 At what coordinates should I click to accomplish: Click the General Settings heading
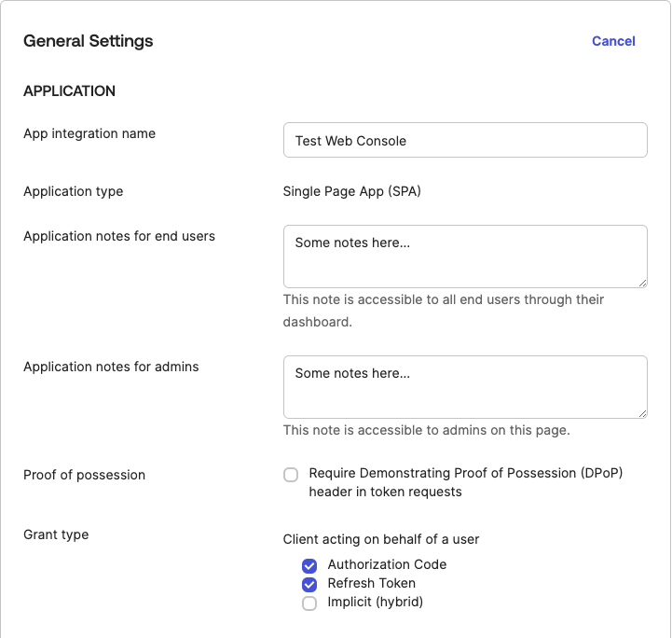[x=89, y=41]
